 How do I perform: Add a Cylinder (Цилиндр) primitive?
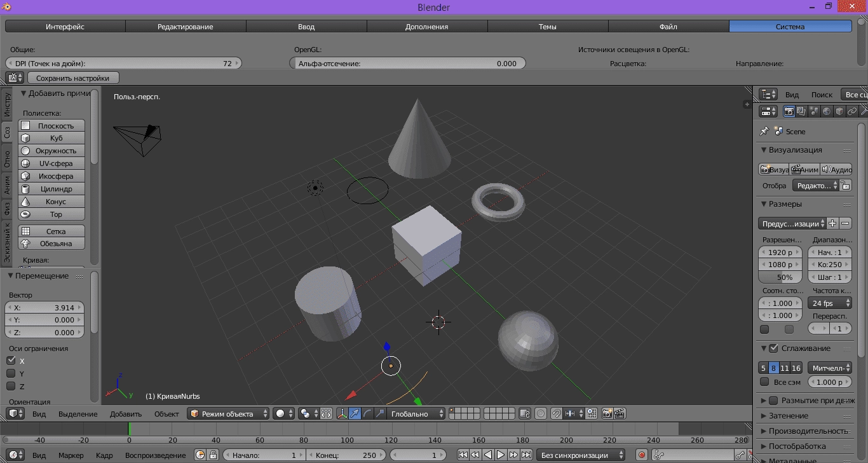51,189
